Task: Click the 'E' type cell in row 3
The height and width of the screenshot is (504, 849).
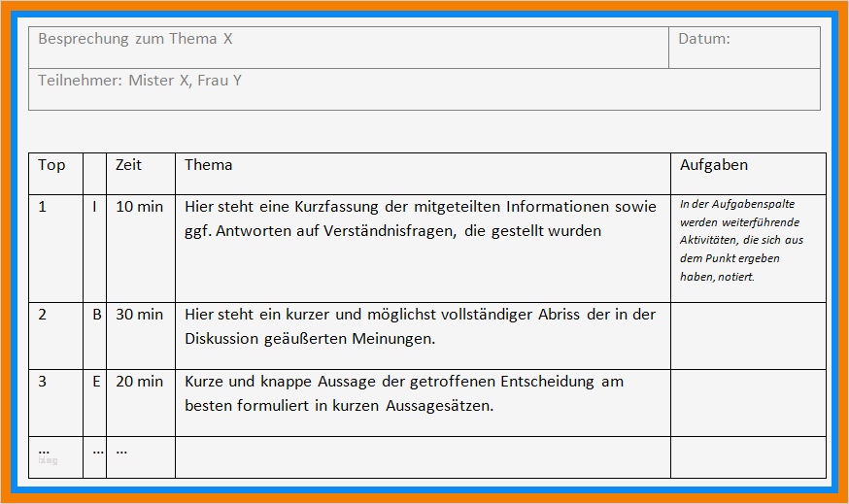Action: [95, 403]
